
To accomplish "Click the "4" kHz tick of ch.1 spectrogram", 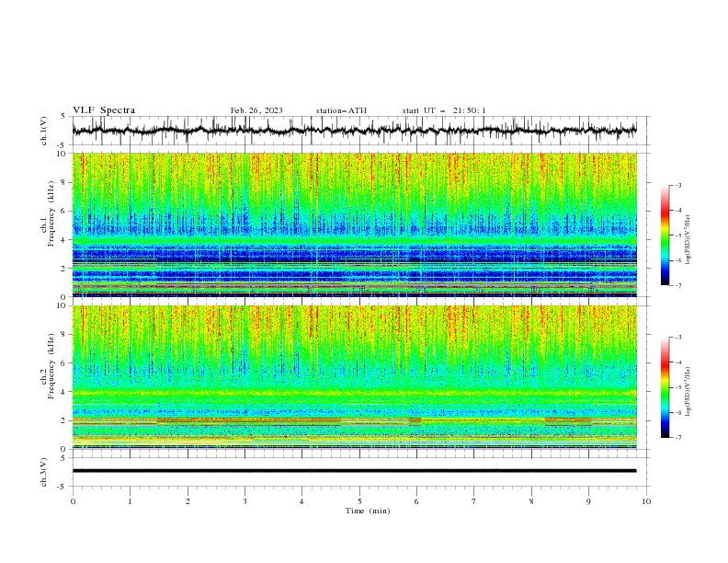I will [65, 240].
